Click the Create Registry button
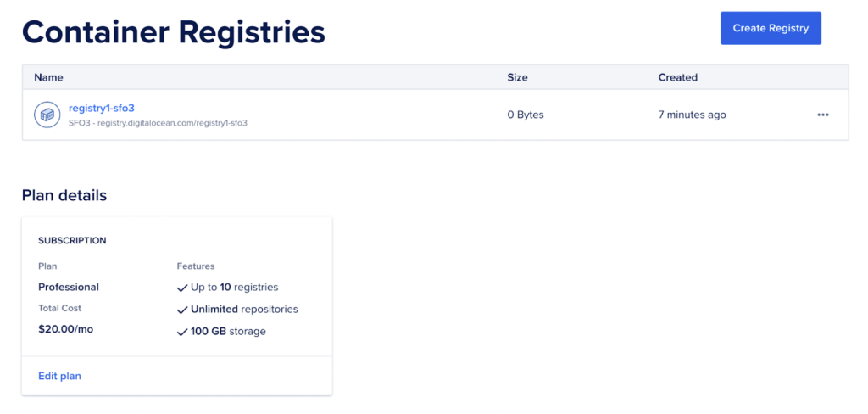 [x=771, y=28]
